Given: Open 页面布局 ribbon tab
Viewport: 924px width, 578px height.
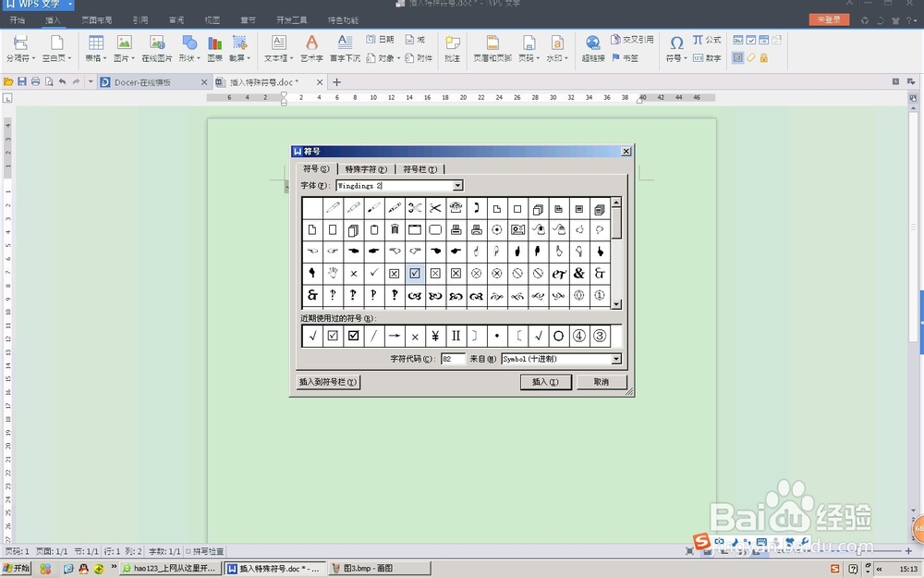Looking at the screenshot, I should click(97, 20).
